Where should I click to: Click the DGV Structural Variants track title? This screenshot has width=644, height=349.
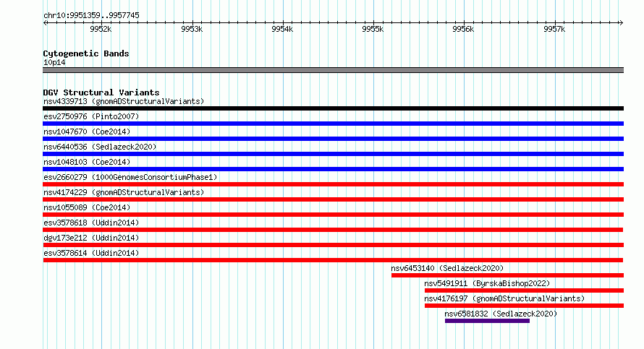[x=101, y=92]
